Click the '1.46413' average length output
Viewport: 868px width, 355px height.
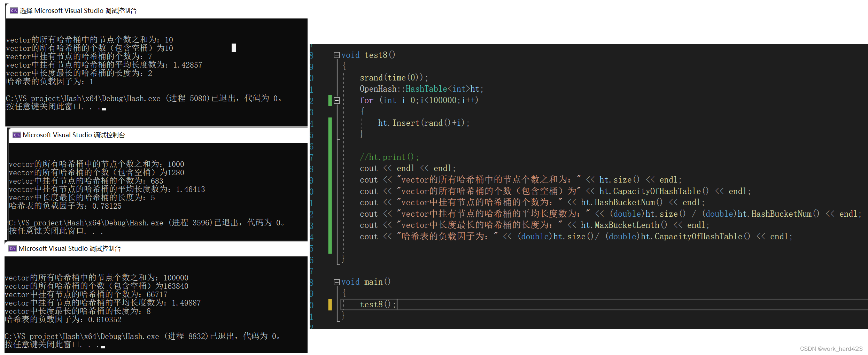[x=191, y=189]
